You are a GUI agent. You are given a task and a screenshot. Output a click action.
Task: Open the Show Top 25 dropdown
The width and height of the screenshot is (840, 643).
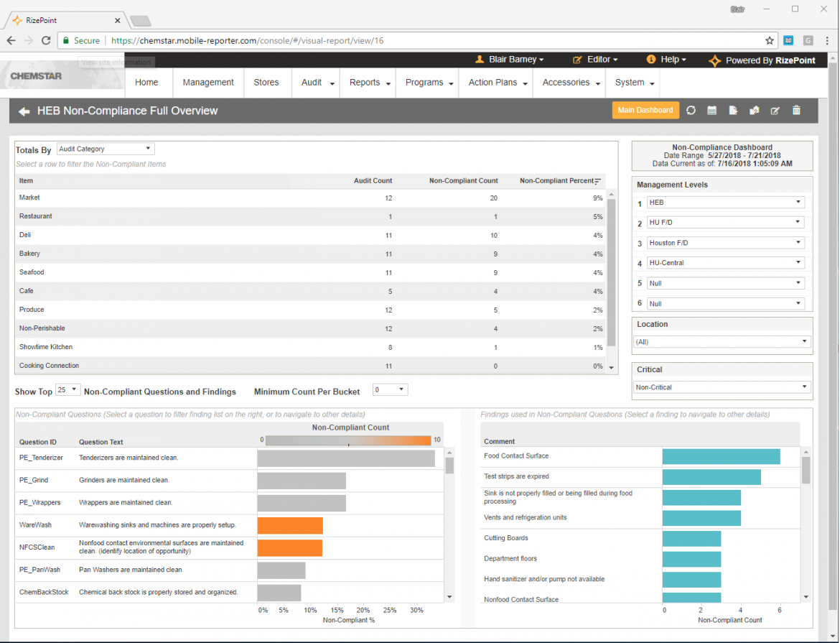68,390
